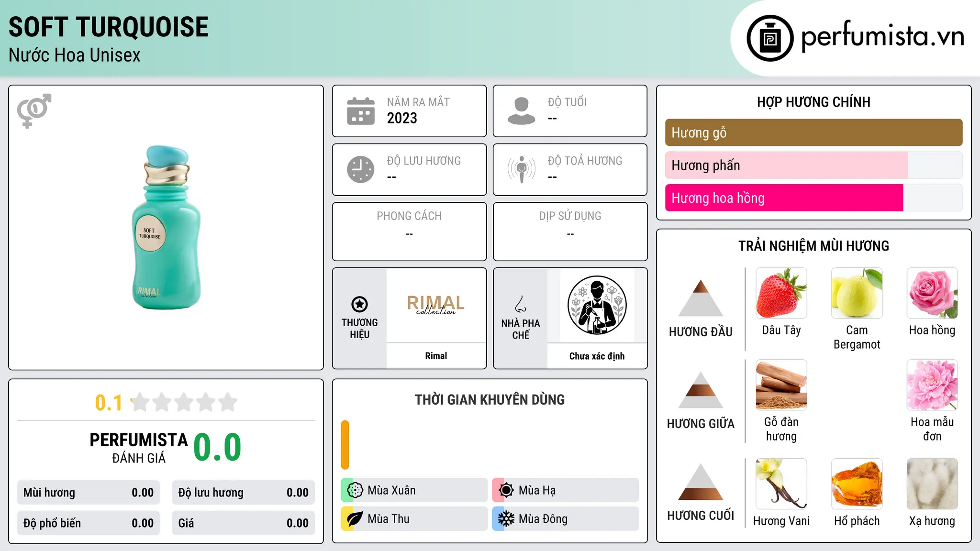Click the Rimal brand name link
This screenshot has width=980, height=551.
(436, 356)
